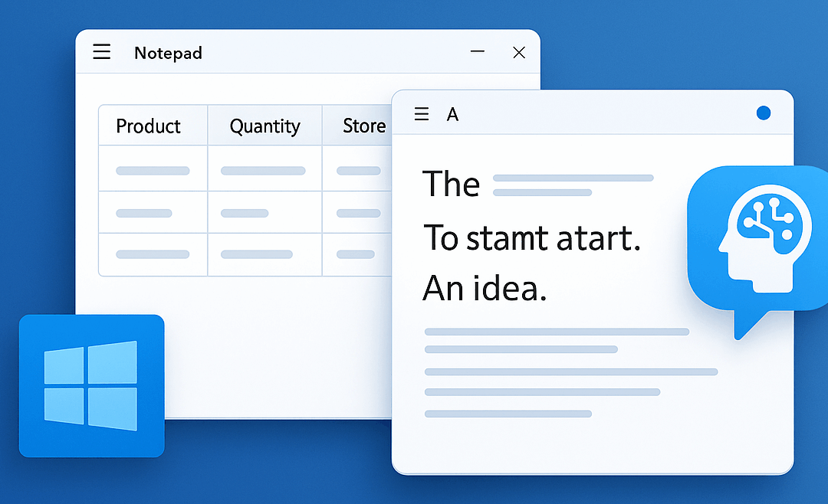Close the Notepad window
The image size is (828, 504).
click(x=519, y=52)
